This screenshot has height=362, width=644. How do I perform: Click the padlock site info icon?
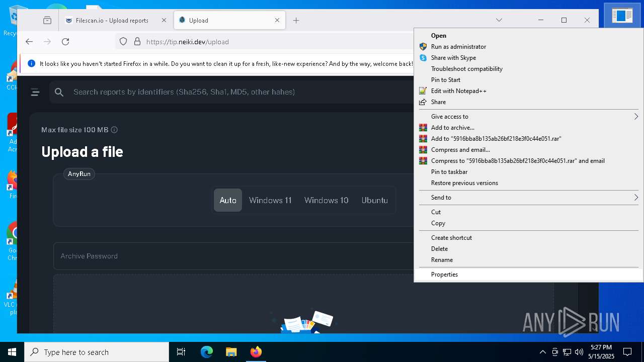pyautogui.click(x=137, y=42)
